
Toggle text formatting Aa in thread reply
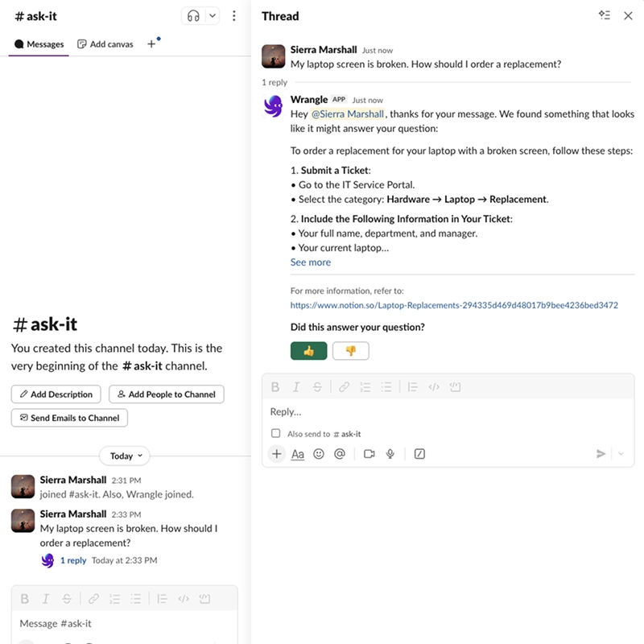click(298, 454)
